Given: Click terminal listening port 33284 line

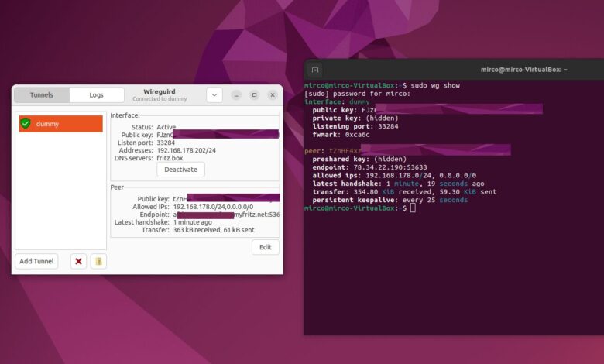Looking at the screenshot, I should [x=355, y=126].
